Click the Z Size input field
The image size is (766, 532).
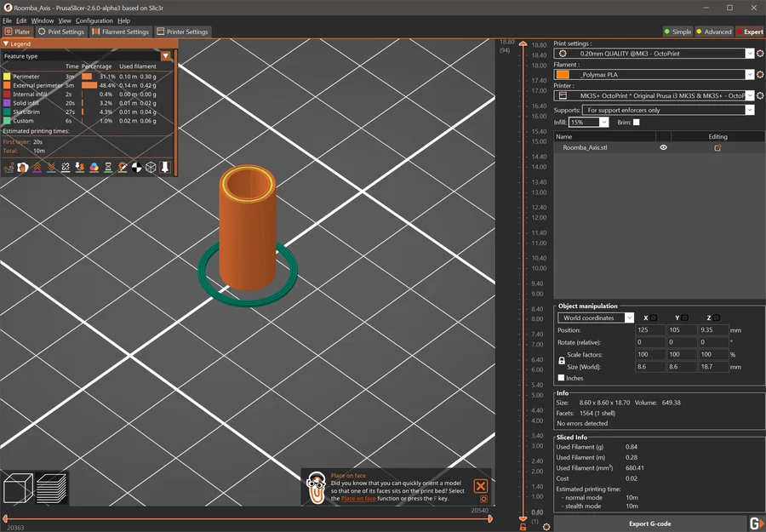[x=713, y=366]
